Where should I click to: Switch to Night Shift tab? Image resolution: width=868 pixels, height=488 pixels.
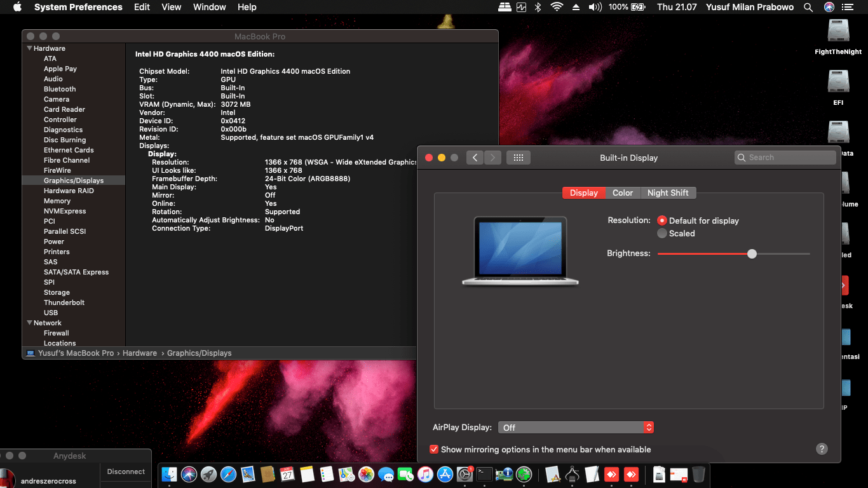click(x=668, y=193)
